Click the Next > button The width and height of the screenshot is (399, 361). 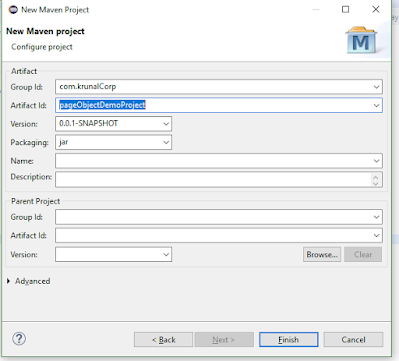(x=224, y=340)
